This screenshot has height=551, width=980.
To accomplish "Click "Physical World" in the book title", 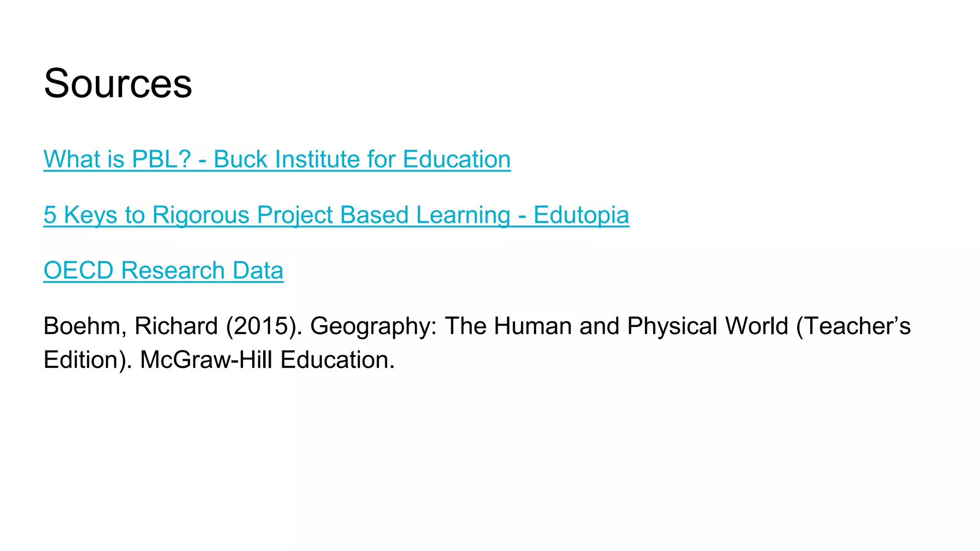I will pos(707,326).
